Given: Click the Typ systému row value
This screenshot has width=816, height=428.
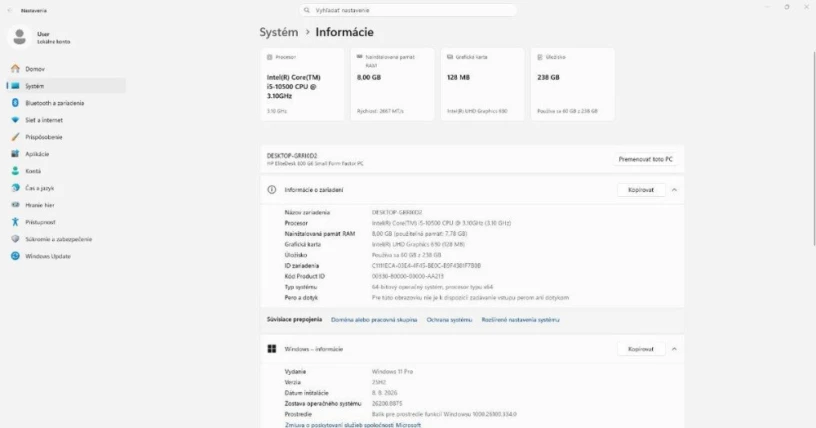Looking at the screenshot, I should 432,287.
